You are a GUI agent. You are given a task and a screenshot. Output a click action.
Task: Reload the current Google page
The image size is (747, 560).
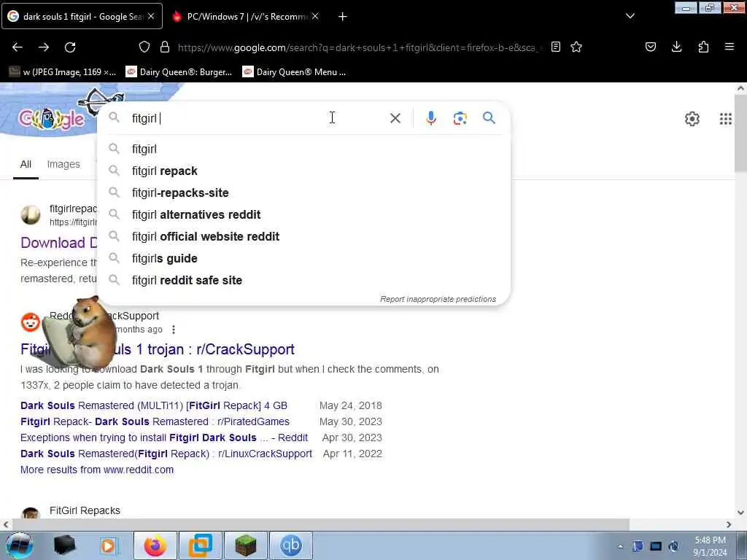point(70,47)
